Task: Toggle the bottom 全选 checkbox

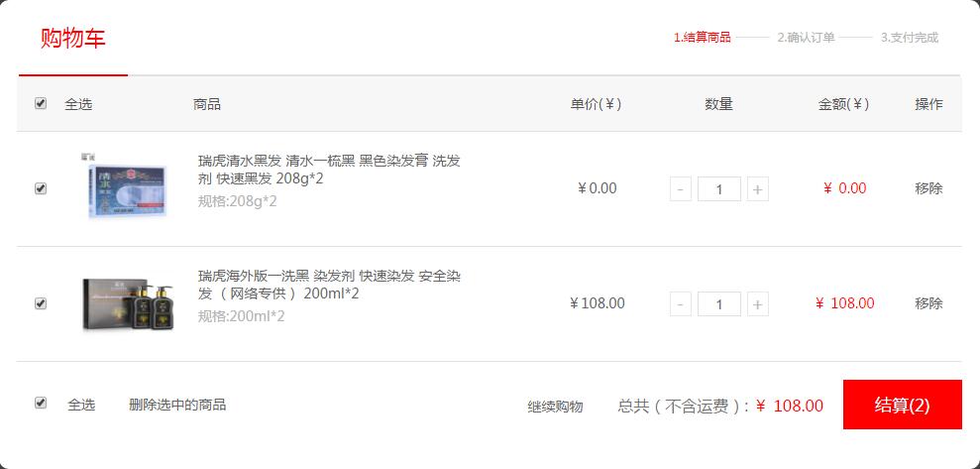Action: [41, 404]
